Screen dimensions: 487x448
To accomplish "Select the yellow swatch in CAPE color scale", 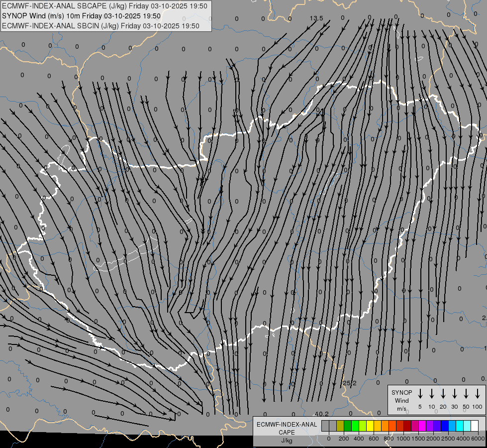I will (x=370, y=426).
